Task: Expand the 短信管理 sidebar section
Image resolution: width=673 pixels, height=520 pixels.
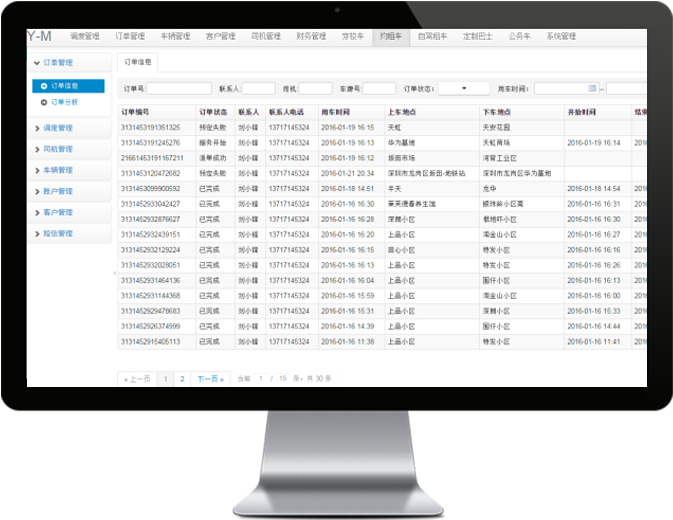Action: (x=65, y=233)
